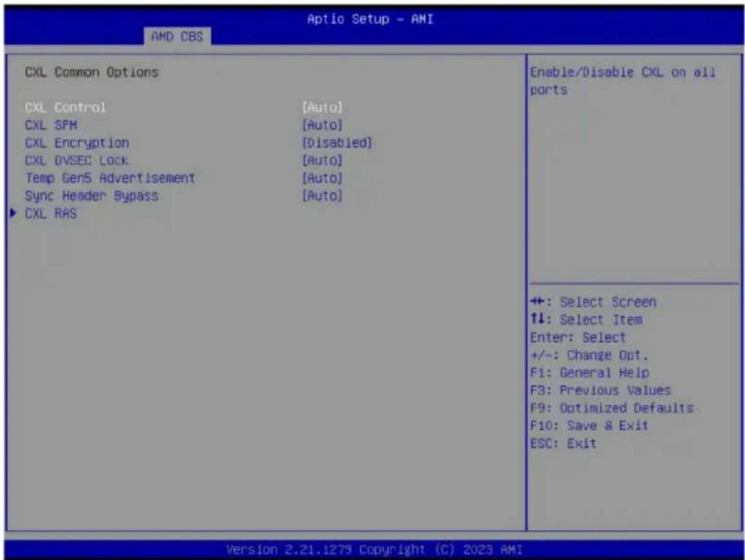
Task: Open the CXL Control [Auto] value
Action: click(x=322, y=107)
